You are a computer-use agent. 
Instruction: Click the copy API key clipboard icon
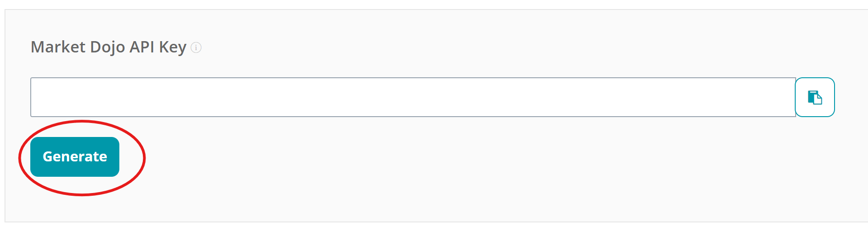[815, 97]
